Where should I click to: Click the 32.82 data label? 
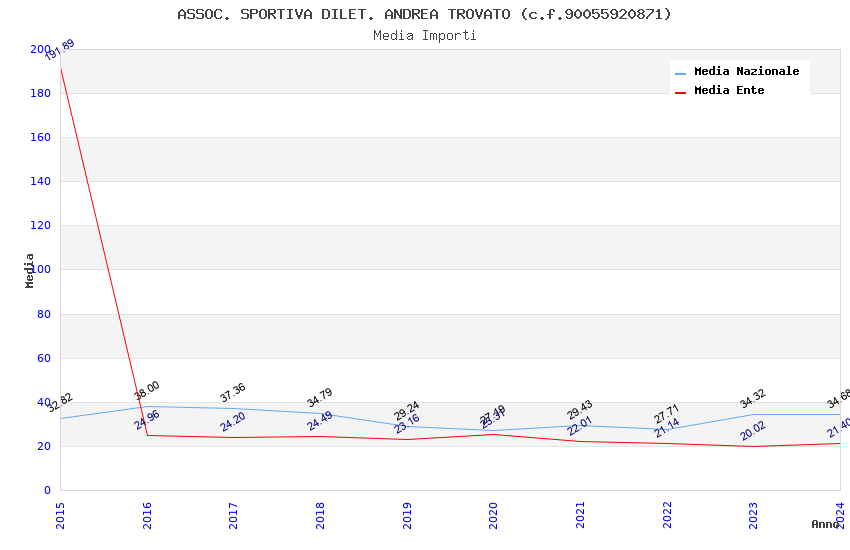60,403
